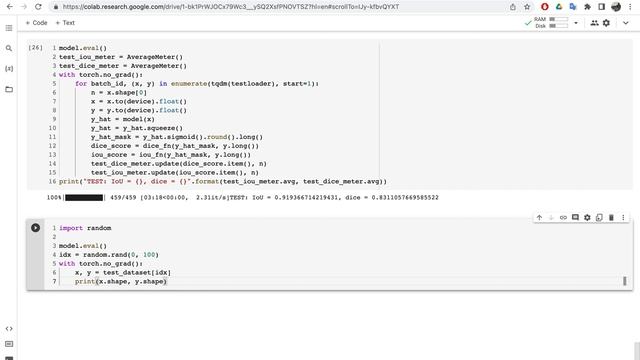The width and height of the screenshot is (640, 360).
Task: Click the 'test_iou_meter.update' line
Action: tap(175, 173)
